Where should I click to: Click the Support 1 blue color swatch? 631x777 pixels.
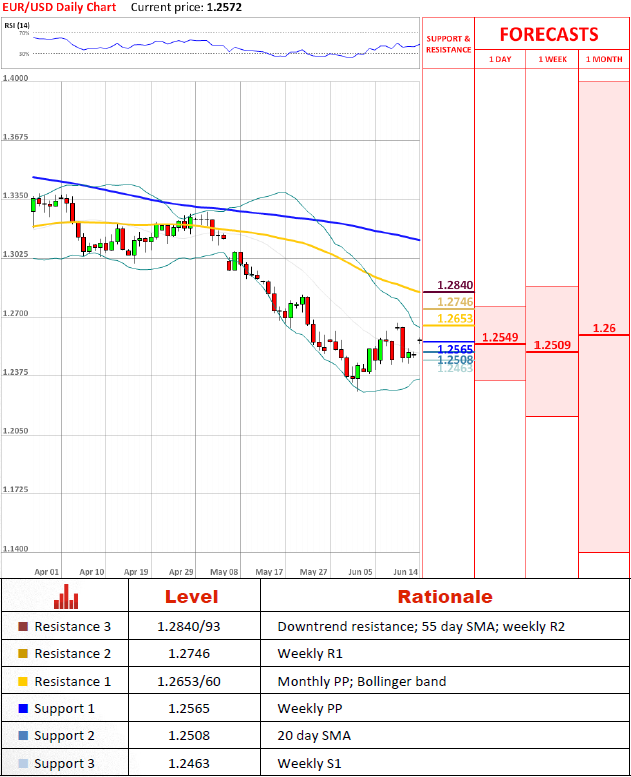click(23, 709)
